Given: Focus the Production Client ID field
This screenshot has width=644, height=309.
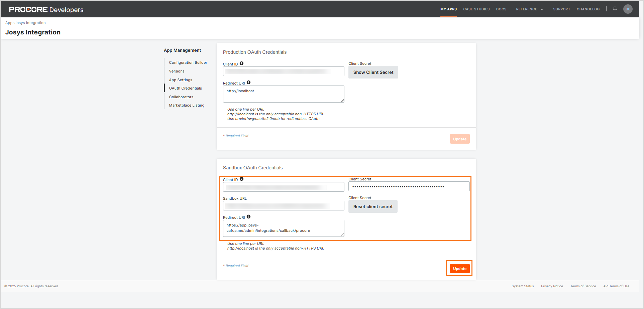Looking at the screenshot, I should (x=284, y=71).
